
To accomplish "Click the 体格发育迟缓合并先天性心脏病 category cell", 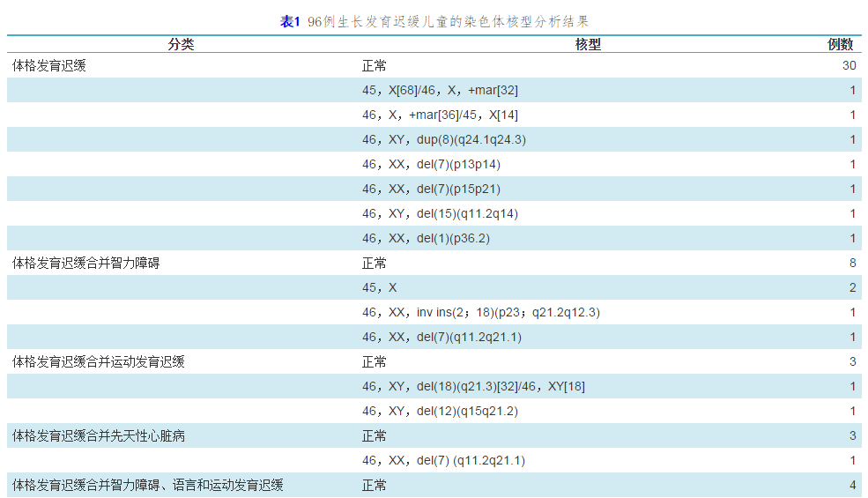I will (98, 436).
